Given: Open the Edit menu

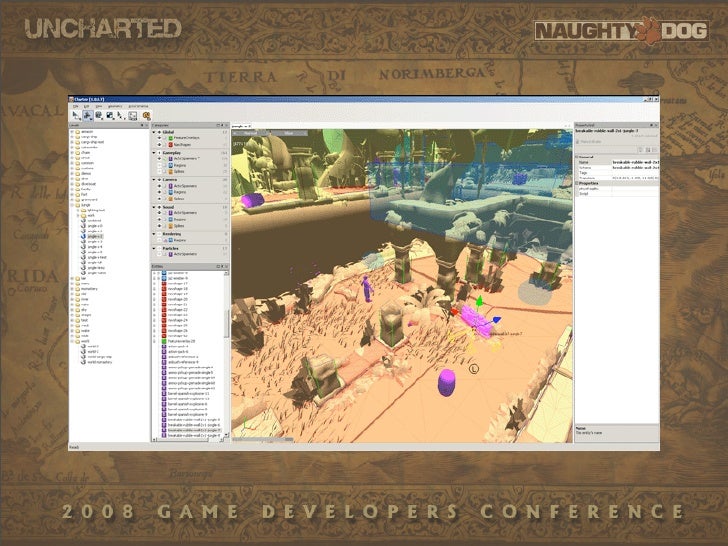Looking at the screenshot, I should 87,106.
